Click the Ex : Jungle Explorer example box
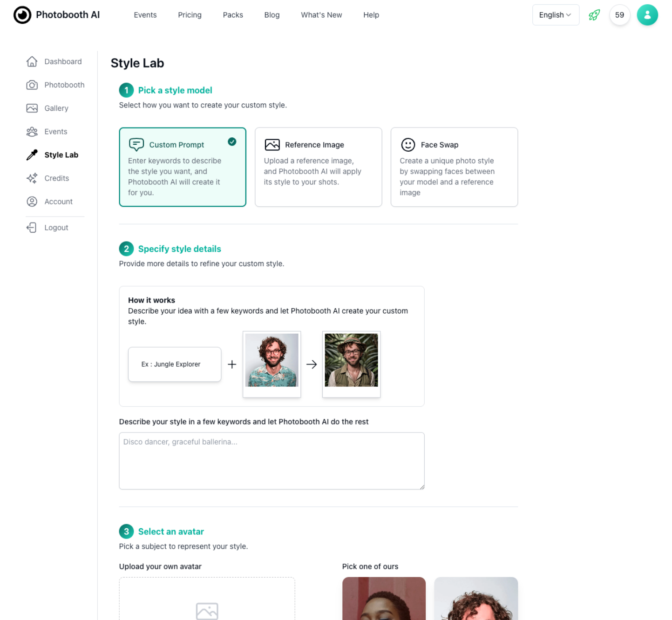Image resolution: width=672 pixels, height=620 pixels. 175,364
